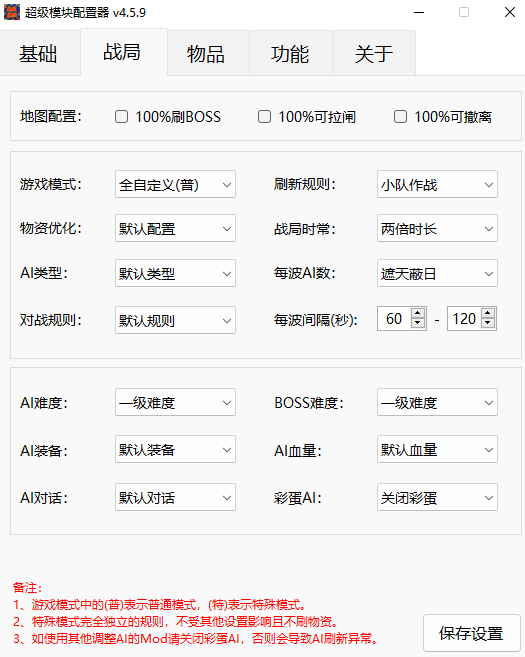Switch to the 物品 tab
525x657 pixels.
pos(208,54)
